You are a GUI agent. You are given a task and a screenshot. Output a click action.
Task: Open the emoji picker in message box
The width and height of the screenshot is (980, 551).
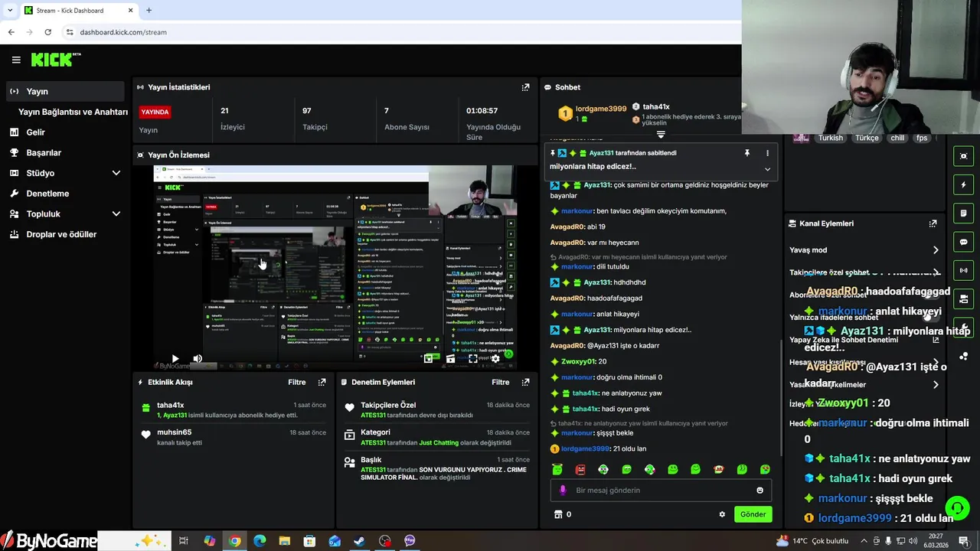point(759,491)
